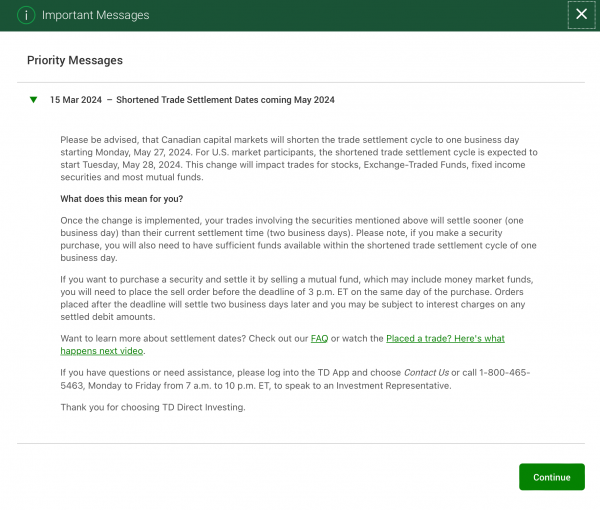Open the "Placed a trade?" video link
The height and width of the screenshot is (510, 600).
click(x=445, y=339)
